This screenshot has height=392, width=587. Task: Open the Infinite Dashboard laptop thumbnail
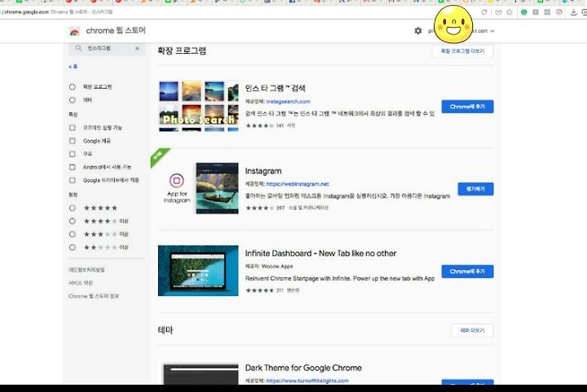[x=198, y=271]
